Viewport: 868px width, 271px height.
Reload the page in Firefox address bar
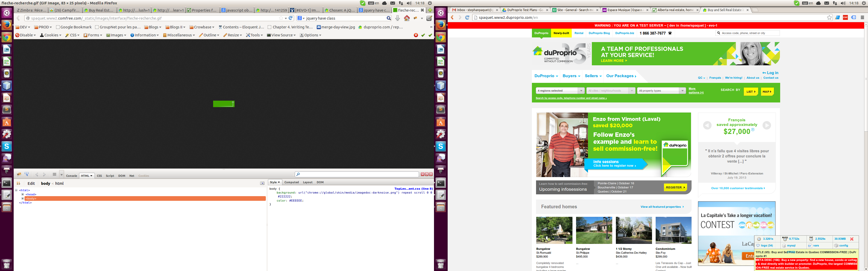291,18
